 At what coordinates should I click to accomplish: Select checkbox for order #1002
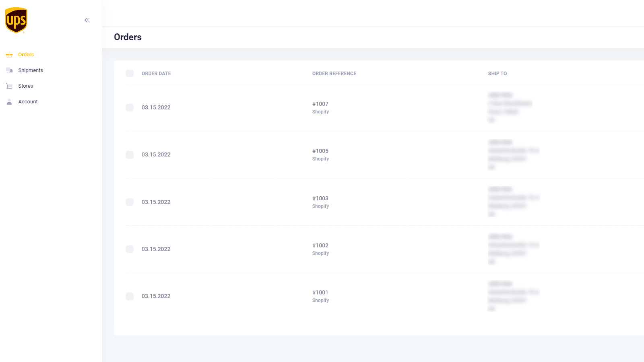(130, 249)
